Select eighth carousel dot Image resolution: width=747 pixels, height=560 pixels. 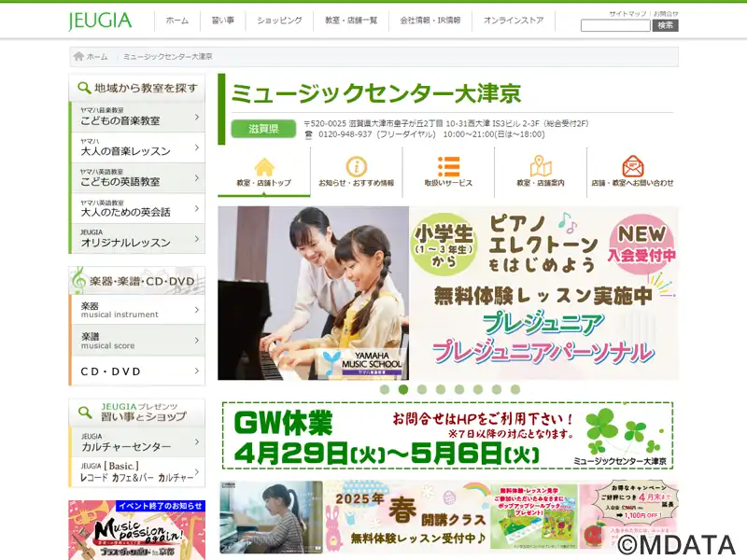point(515,389)
